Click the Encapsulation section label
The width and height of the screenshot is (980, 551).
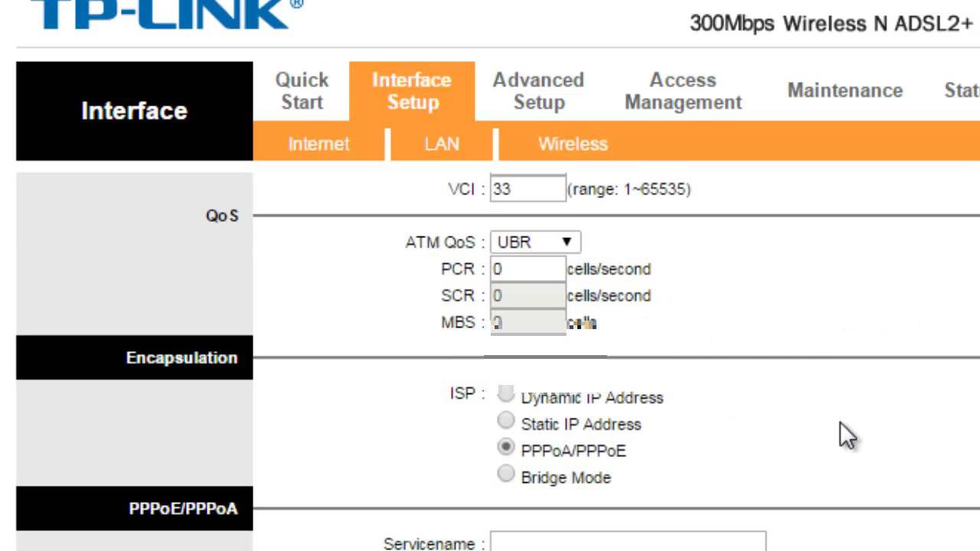[181, 357]
